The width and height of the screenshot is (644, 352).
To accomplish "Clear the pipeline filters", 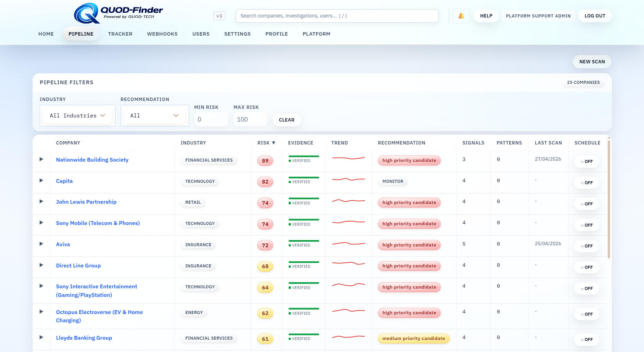I will tap(287, 120).
